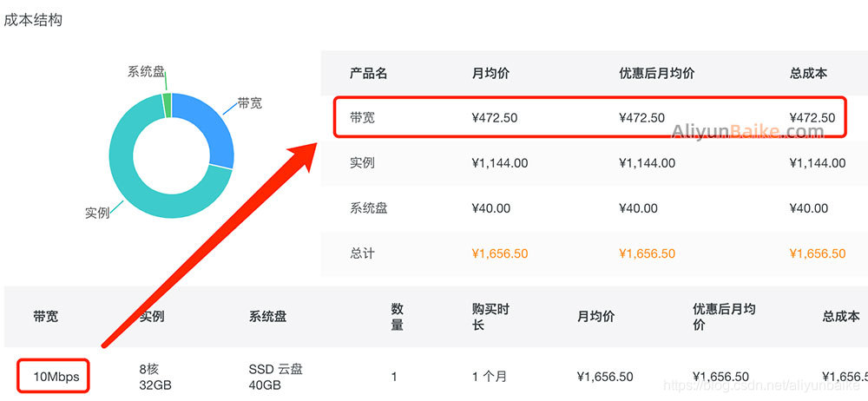Click the 产品名 column header

coord(368,73)
